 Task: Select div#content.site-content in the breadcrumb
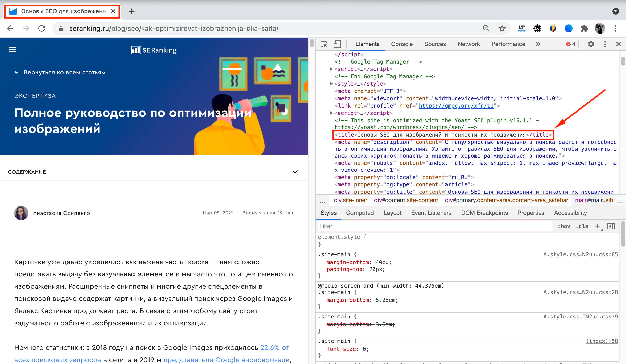click(406, 200)
